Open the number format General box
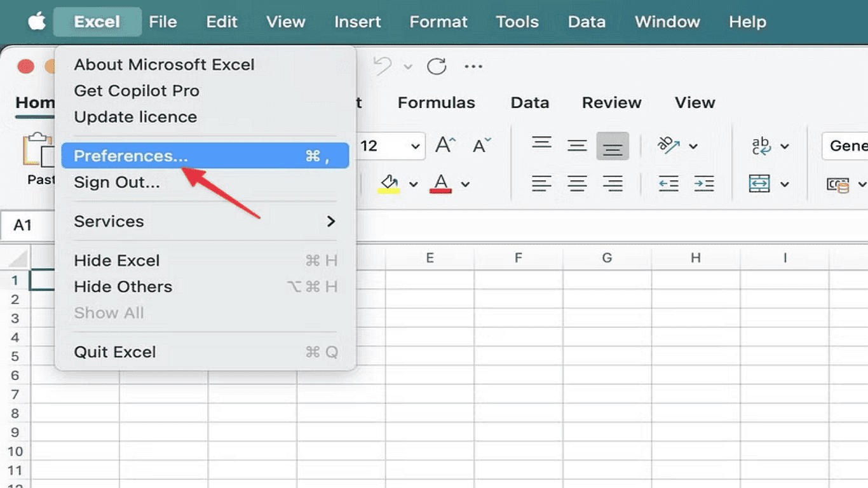The image size is (868, 488). pyautogui.click(x=845, y=146)
